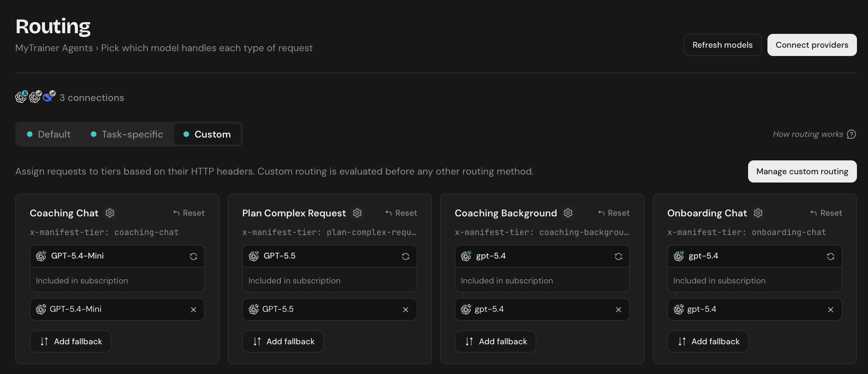868x374 pixels.
Task: Open Coaching Chat tier settings gear
Action: [x=110, y=213]
